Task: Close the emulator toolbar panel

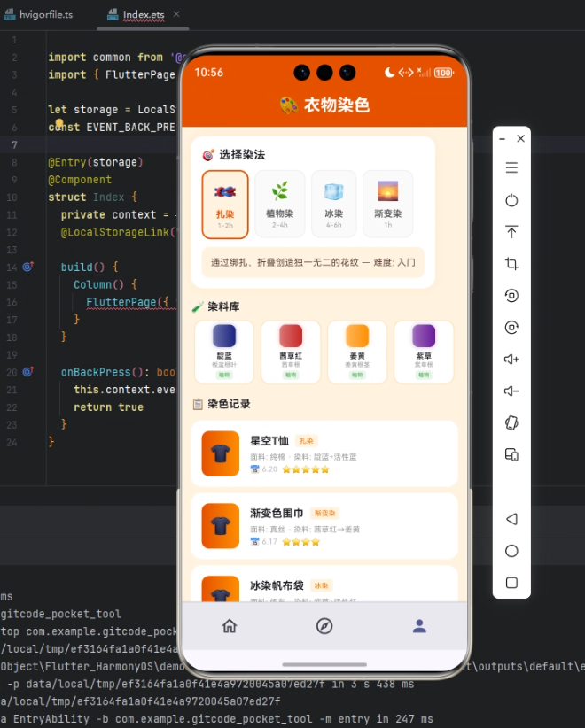Action: [521, 138]
